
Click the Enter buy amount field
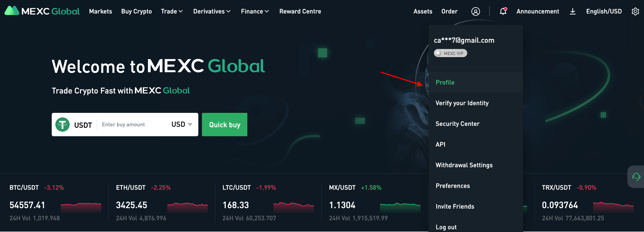134,125
